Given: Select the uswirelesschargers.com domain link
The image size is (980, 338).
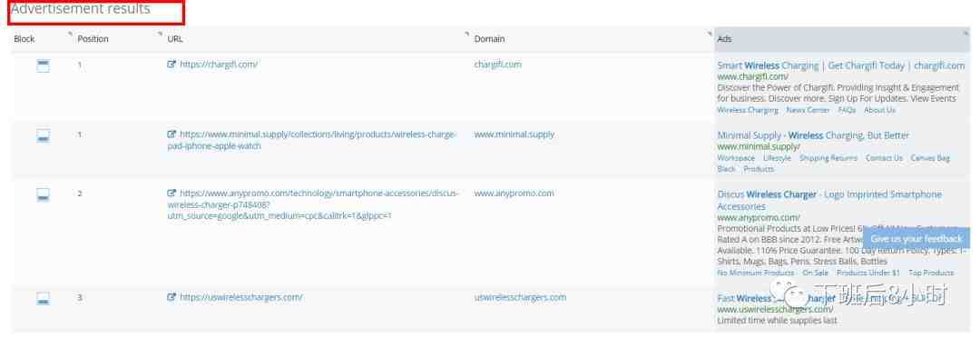Looking at the screenshot, I should tap(520, 297).
